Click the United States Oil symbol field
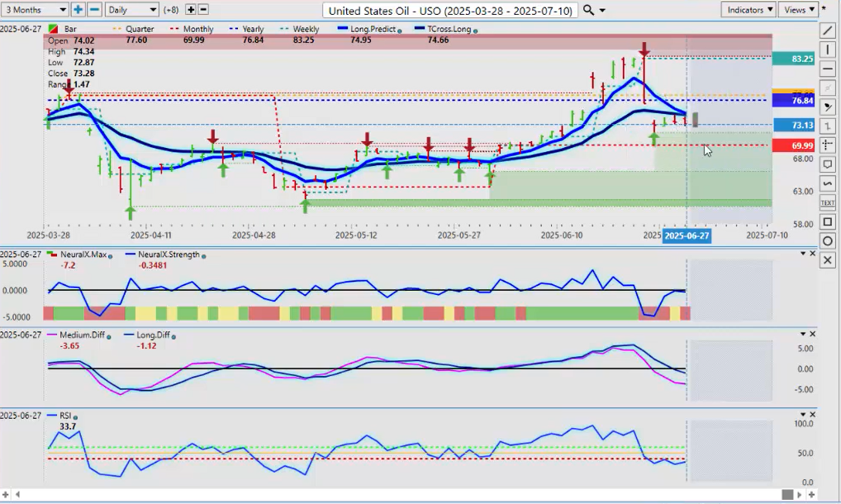841x504 pixels. pos(450,10)
